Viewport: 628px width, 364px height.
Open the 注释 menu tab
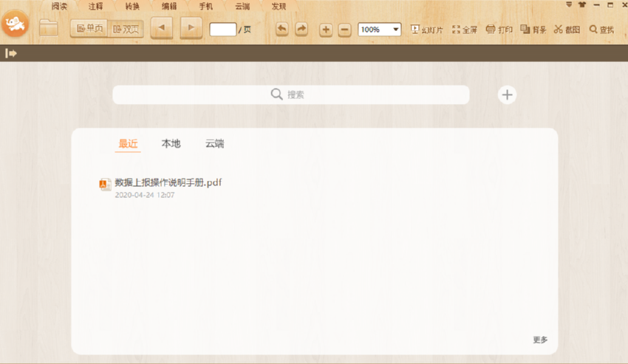(x=95, y=6)
